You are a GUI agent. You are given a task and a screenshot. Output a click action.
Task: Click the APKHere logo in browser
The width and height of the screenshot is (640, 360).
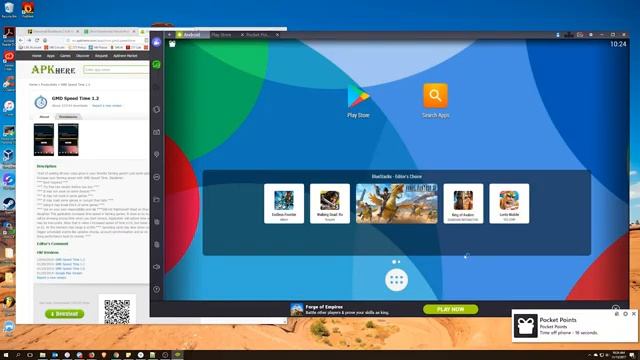click(53, 70)
